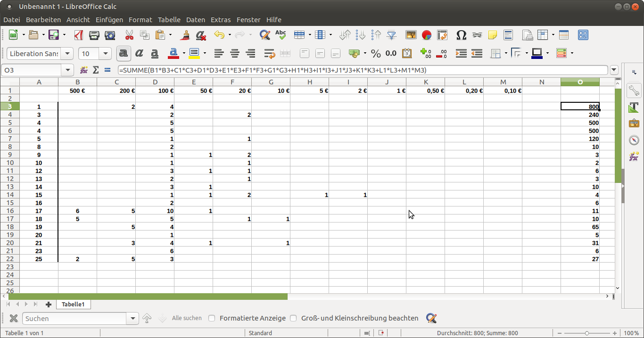
Task: Insert an image using the picture icon
Action: coord(411,35)
